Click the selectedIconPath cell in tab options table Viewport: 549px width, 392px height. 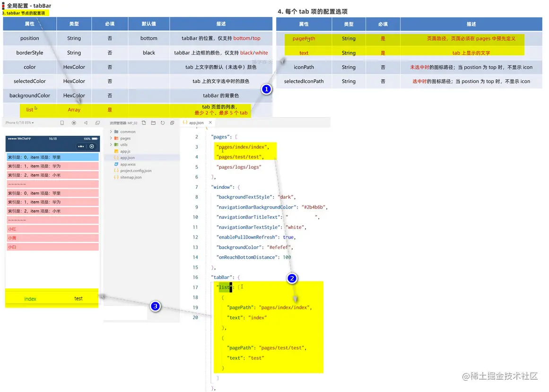point(304,81)
